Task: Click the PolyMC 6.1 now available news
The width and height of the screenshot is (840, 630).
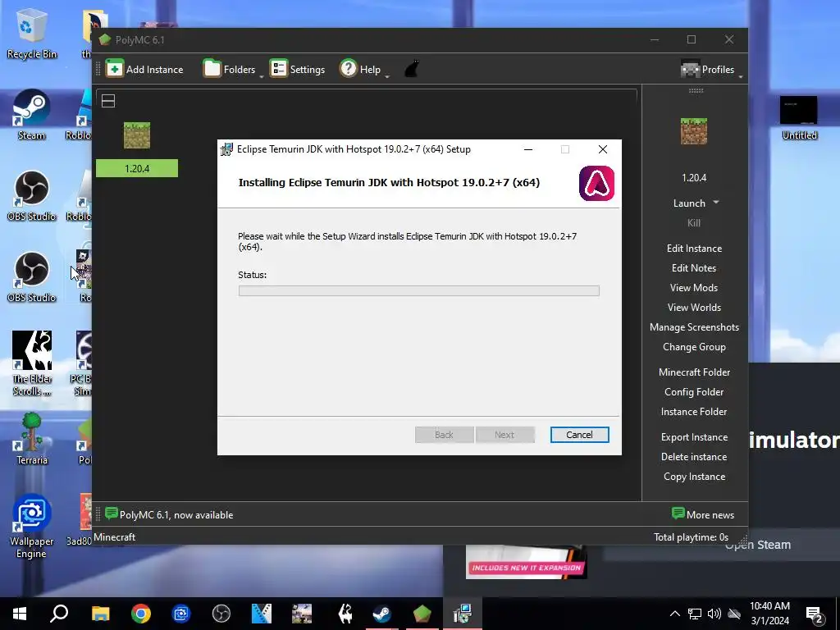Action: click(169, 515)
